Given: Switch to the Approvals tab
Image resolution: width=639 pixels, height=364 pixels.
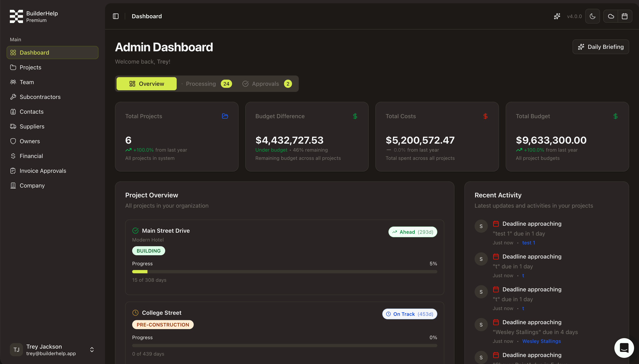Looking at the screenshot, I should pos(267,84).
